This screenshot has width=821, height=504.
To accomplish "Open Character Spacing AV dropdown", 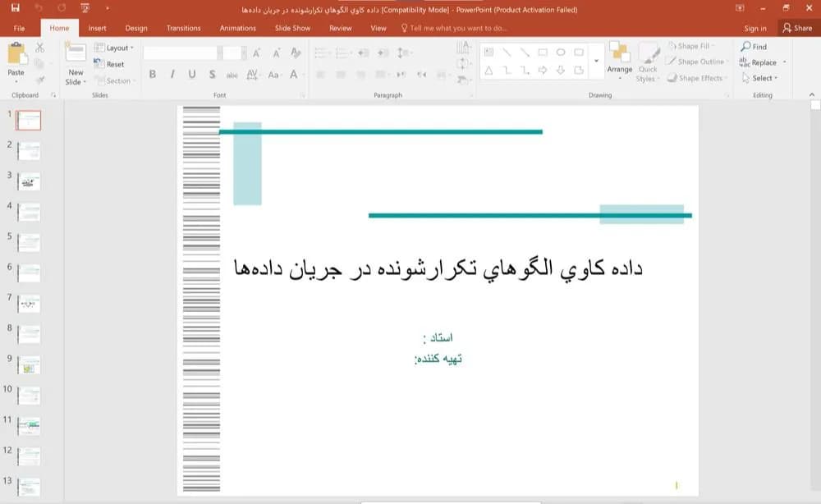I will (x=253, y=75).
